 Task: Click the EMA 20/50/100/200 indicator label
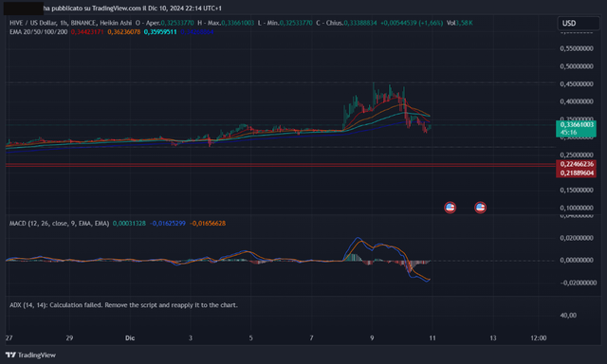[38, 31]
